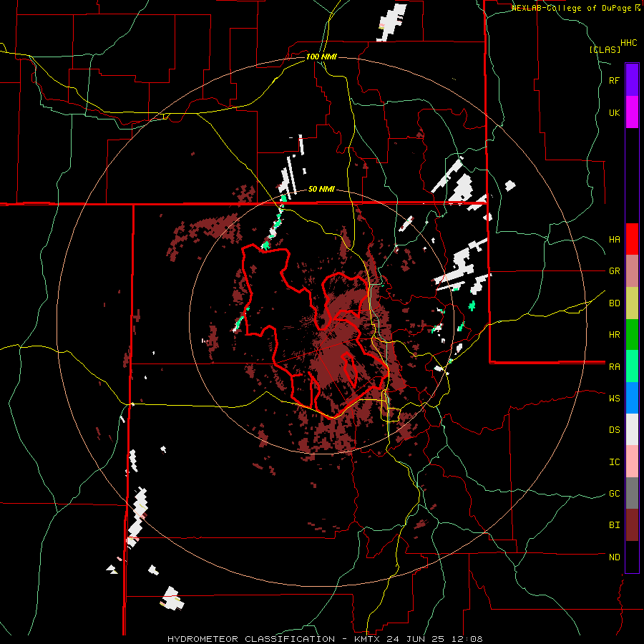Click the HR legend label
644x644 pixels.
614,335
